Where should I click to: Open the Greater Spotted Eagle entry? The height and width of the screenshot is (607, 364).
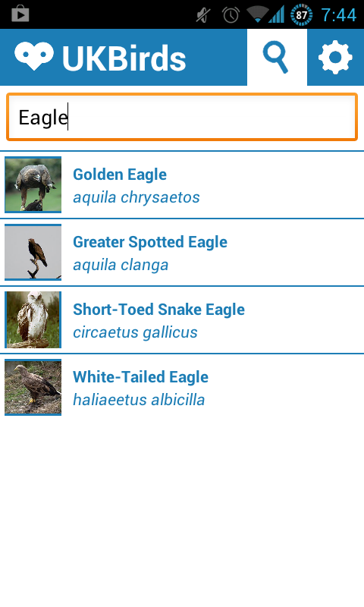[x=182, y=253]
